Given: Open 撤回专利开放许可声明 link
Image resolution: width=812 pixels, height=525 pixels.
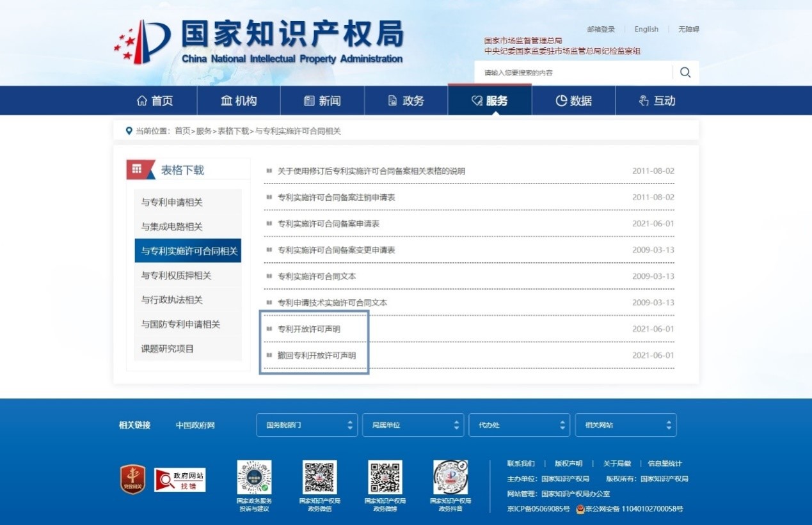Looking at the screenshot, I should point(317,356).
